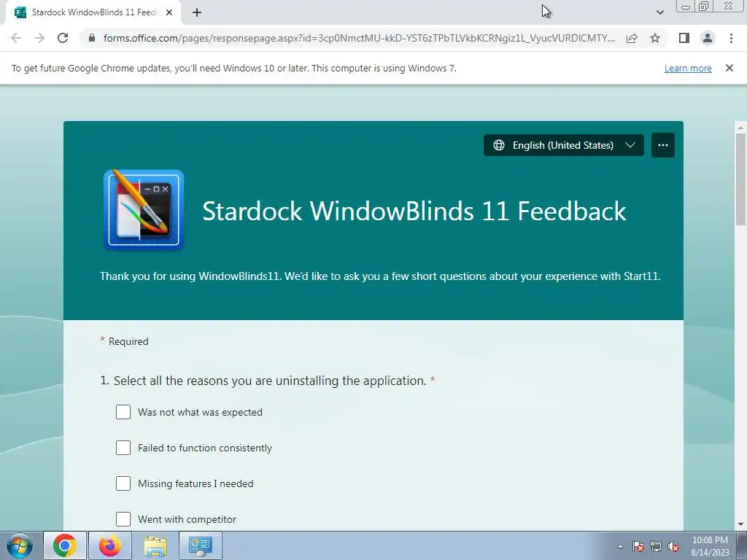The height and width of the screenshot is (560, 747).
Task: Click Chrome icon in the taskbar
Action: (65, 545)
